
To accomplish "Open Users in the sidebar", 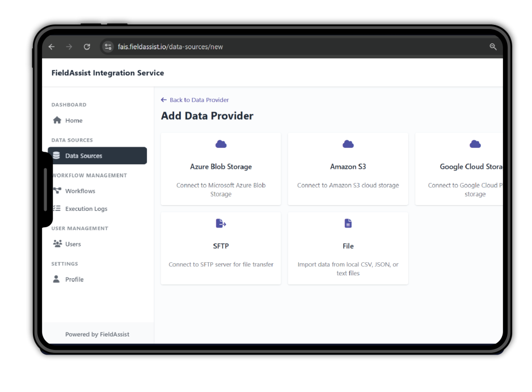I will [x=73, y=244].
